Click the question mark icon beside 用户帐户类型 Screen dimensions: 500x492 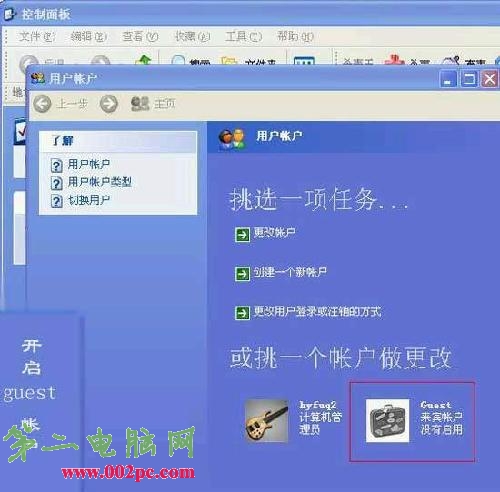(x=57, y=183)
